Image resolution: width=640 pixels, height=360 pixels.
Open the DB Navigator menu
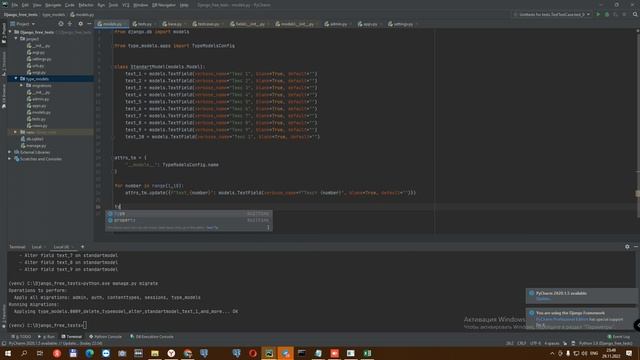click(164, 5)
